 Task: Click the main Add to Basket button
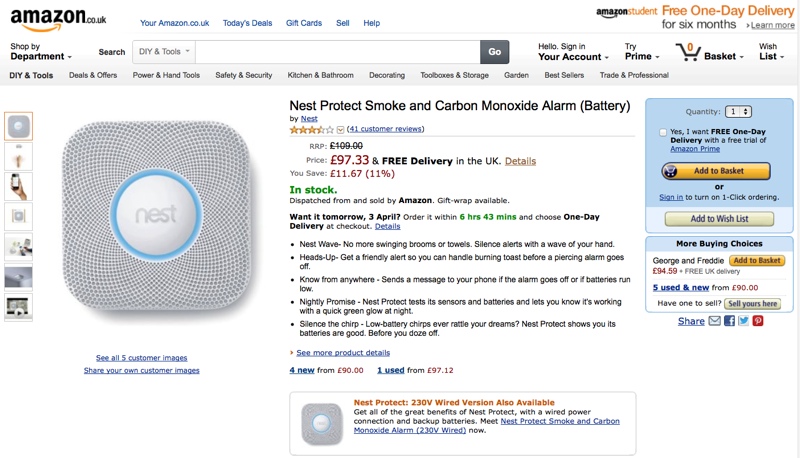(716, 171)
